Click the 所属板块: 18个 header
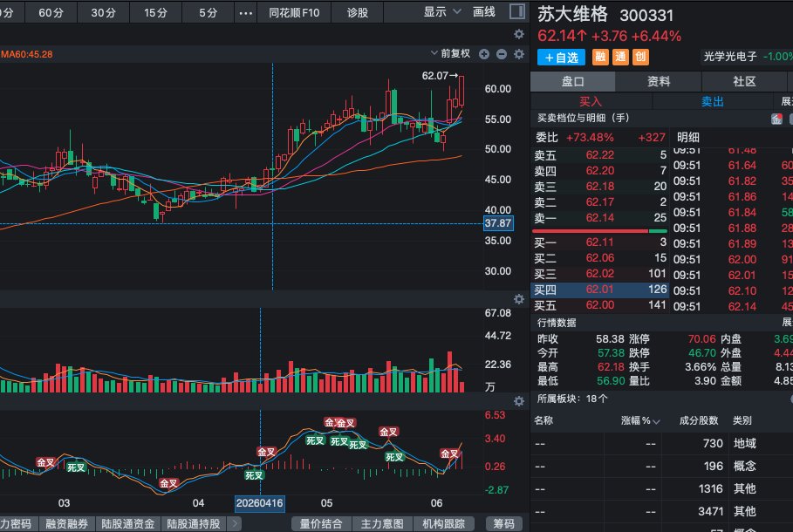The width and height of the screenshot is (793, 532). pyautogui.click(x=572, y=399)
